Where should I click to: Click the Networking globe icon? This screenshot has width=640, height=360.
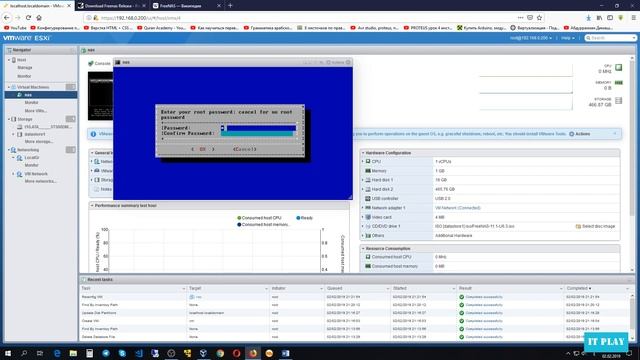[13, 150]
